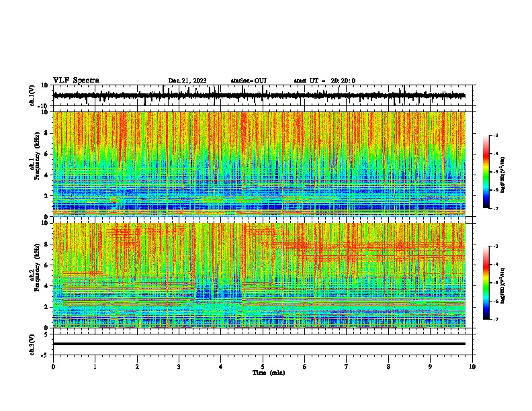The width and height of the screenshot is (532, 411).
Task: Click the "6" tick on time axis
Action: point(305,367)
